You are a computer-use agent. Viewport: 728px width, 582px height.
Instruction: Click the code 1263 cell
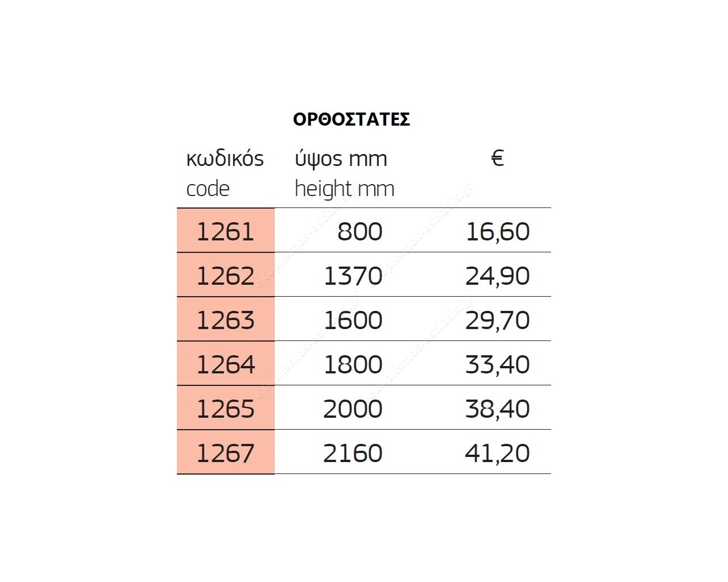[225, 320]
